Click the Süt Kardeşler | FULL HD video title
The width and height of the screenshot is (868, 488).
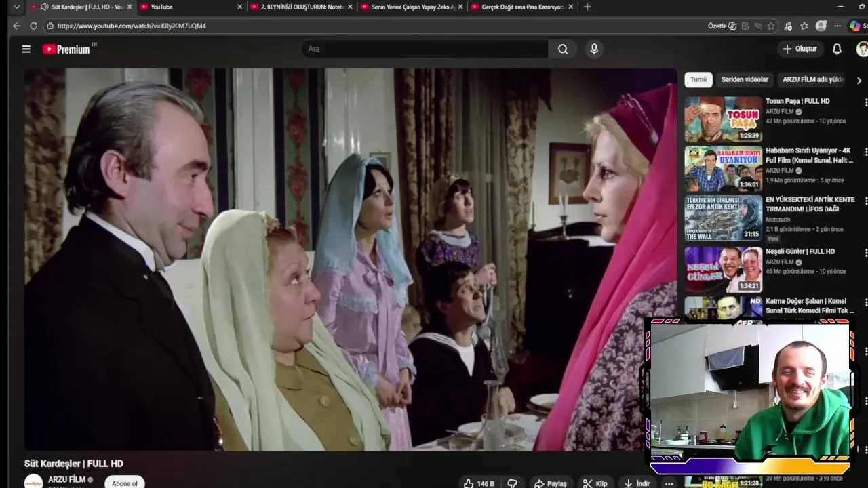(74, 464)
